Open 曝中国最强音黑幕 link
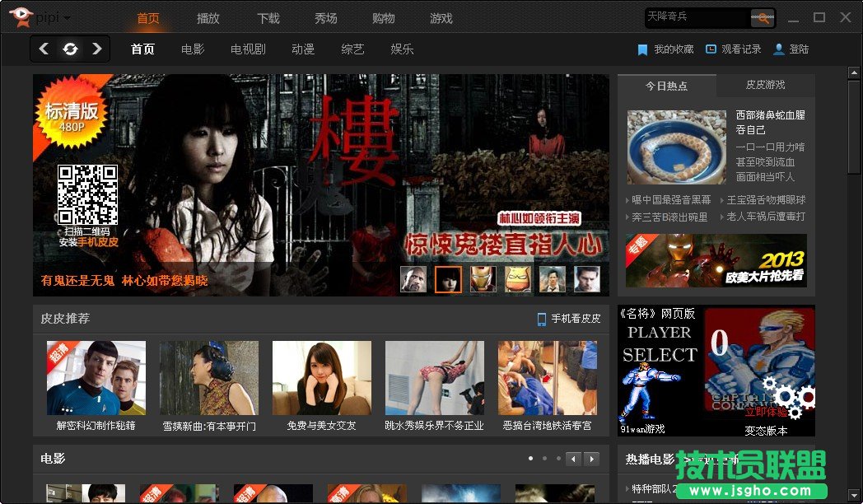The width and height of the screenshot is (863, 504). (671, 200)
